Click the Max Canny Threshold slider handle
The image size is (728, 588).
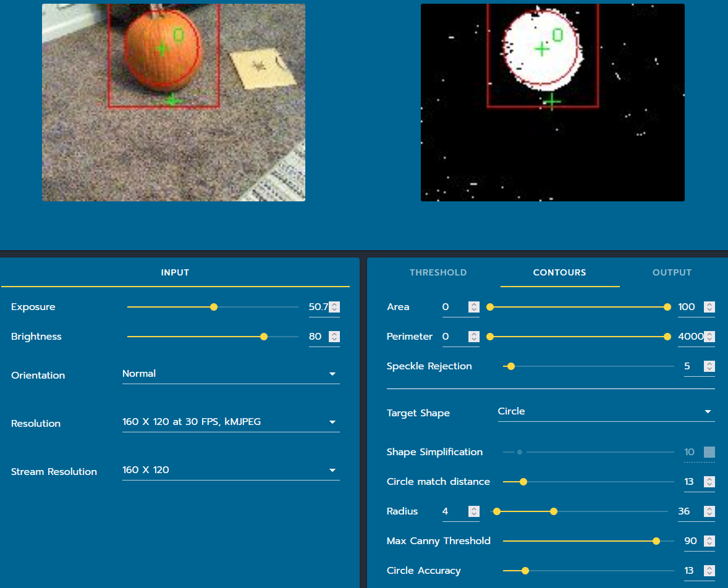pyautogui.click(x=656, y=541)
